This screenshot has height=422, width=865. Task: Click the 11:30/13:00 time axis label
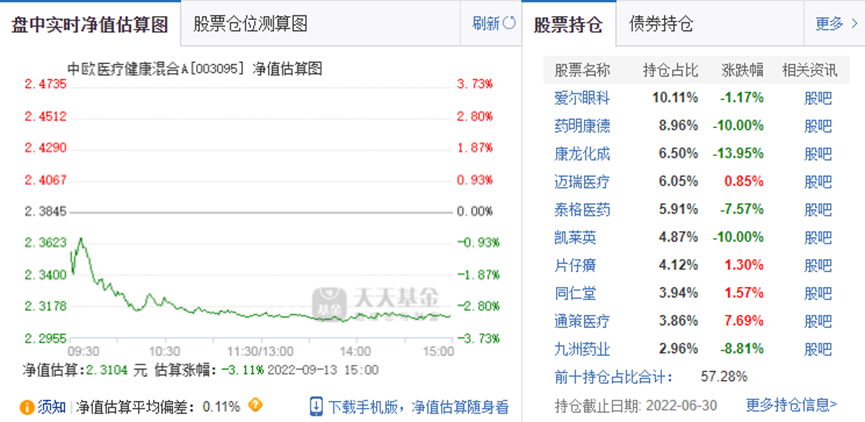tap(261, 351)
